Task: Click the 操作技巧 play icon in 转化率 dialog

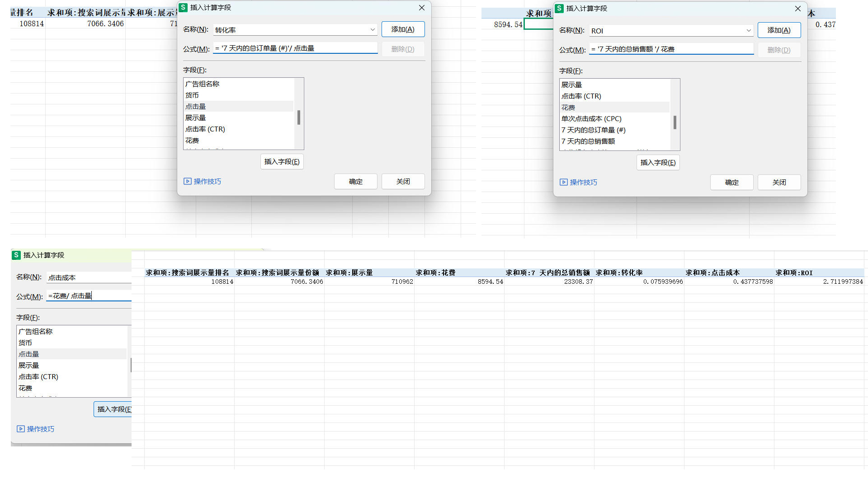Action: tap(187, 181)
